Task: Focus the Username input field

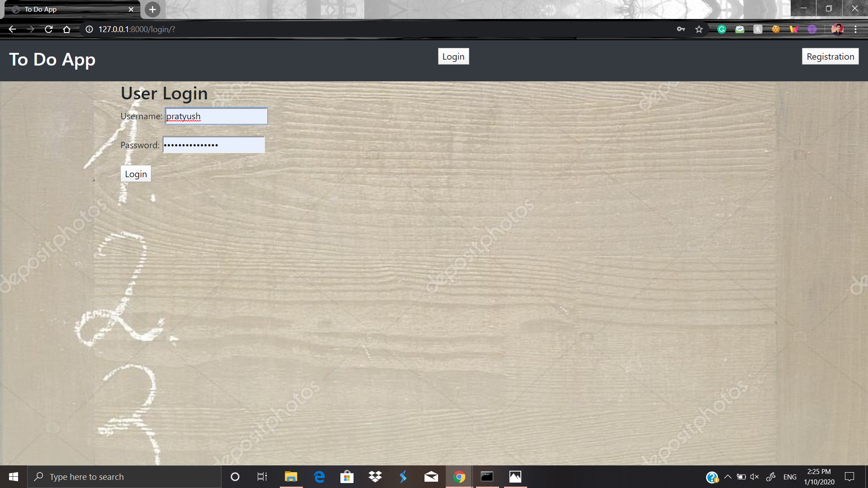Action: pos(216,116)
